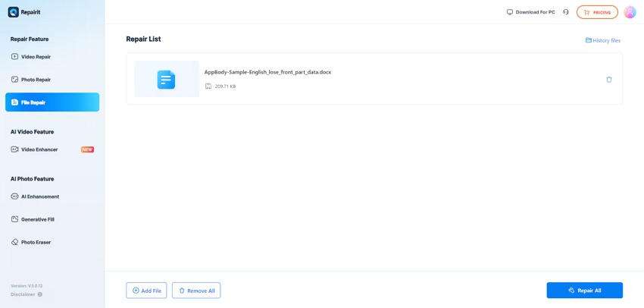This screenshot has height=308, width=644.
Task: Open Video Repair feature
Action: (36, 57)
